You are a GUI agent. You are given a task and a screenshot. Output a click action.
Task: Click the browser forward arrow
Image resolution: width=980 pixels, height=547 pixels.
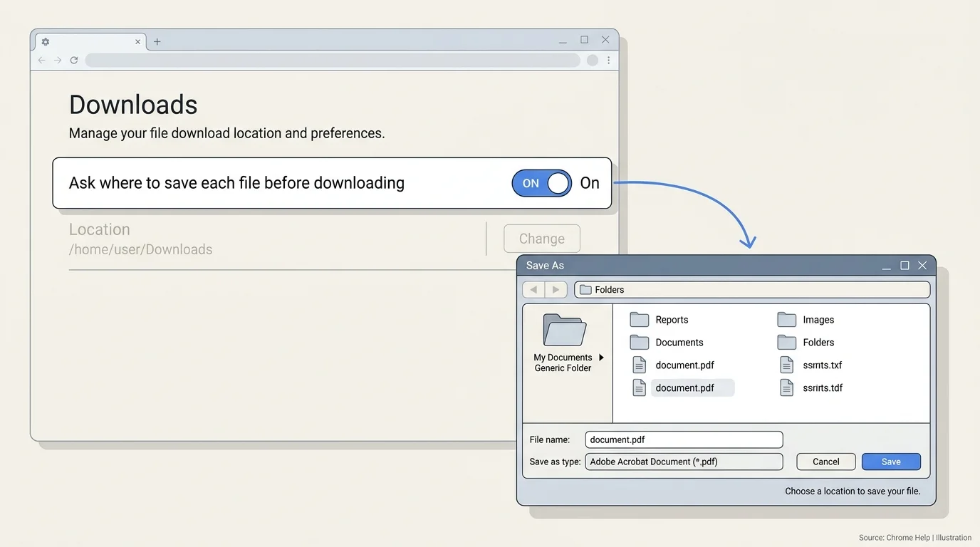click(58, 61)
